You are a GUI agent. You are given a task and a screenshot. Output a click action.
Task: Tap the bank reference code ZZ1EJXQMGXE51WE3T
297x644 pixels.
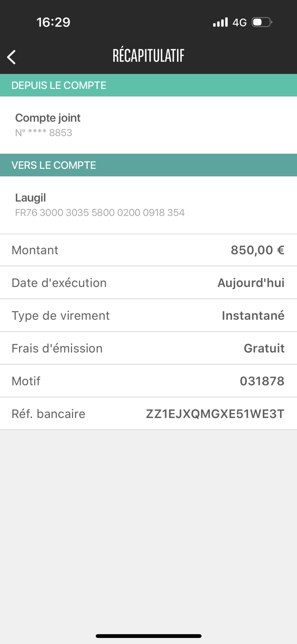pyautogui.click(x=215, y=414)
